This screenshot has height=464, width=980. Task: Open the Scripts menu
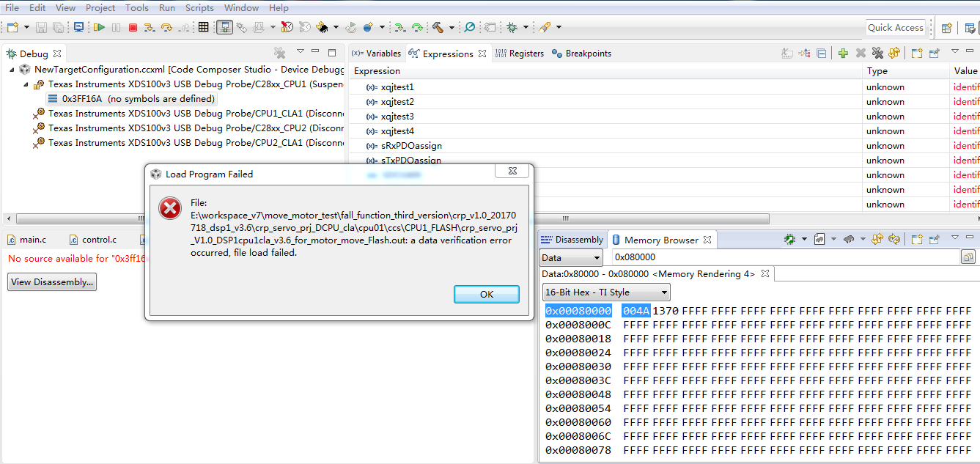point(199,8)
